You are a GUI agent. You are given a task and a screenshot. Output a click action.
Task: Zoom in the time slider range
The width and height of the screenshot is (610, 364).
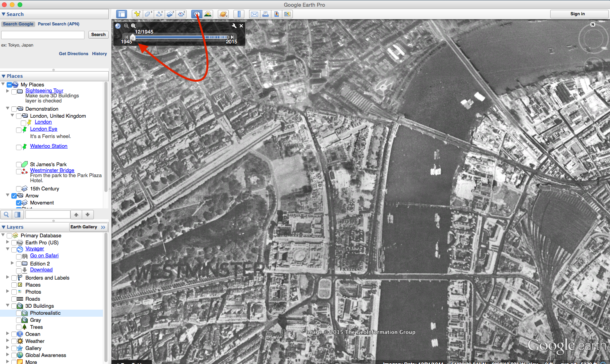[x=133, y=26]
